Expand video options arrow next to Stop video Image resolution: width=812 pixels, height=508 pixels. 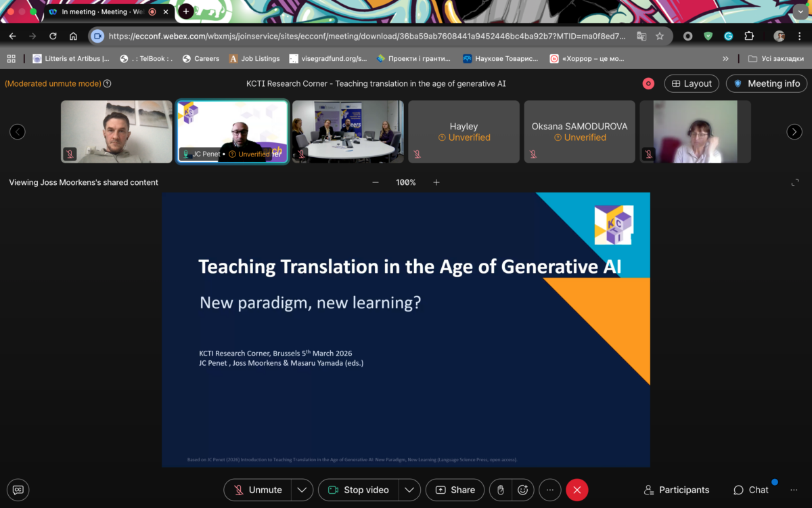(409, 490)
